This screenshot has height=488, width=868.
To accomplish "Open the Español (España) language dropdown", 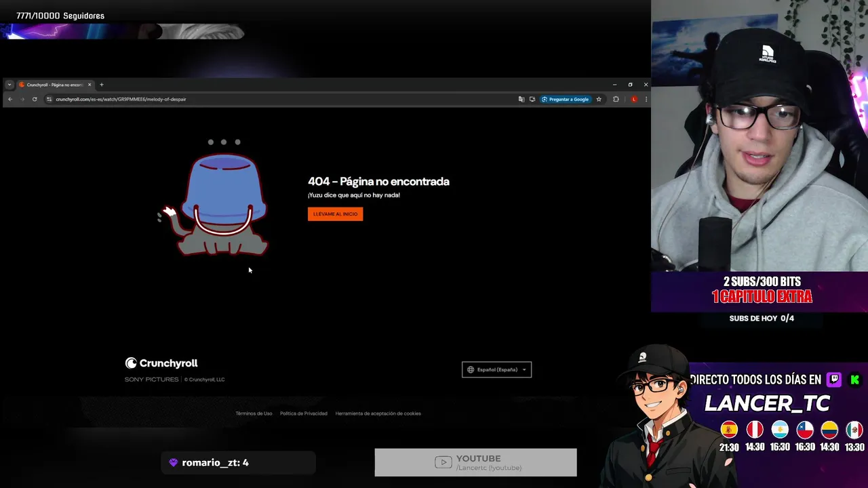I will 496,369.
